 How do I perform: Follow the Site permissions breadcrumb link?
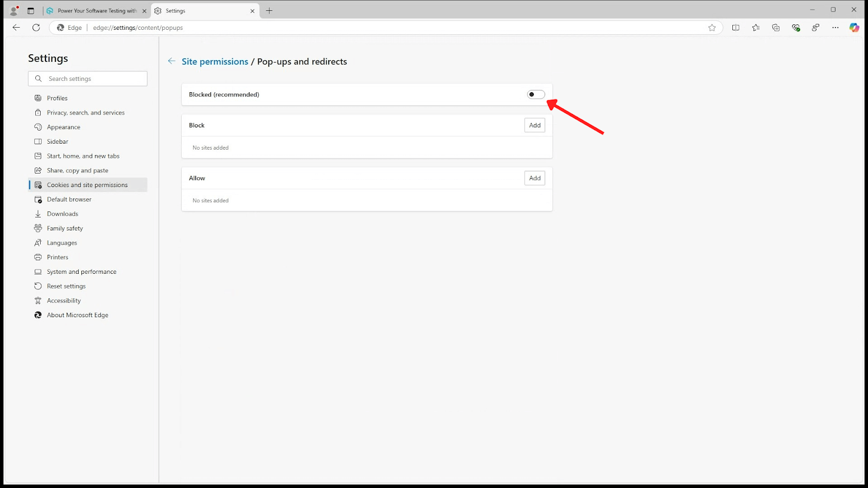point(215,62)
